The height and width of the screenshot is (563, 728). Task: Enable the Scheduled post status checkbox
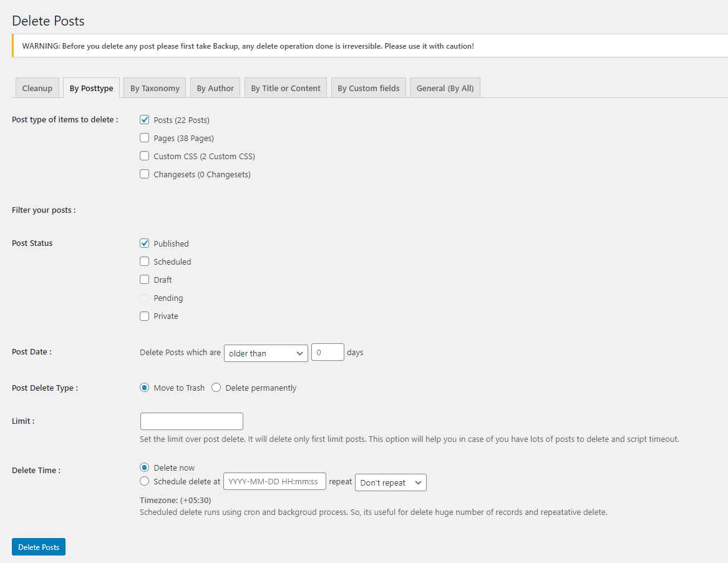pyautogui.click(x=145, y=262)
